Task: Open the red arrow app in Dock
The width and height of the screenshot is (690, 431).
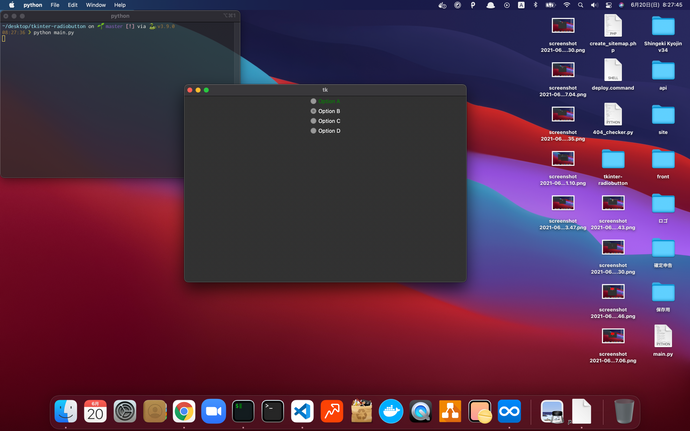Action: point(332,411)
